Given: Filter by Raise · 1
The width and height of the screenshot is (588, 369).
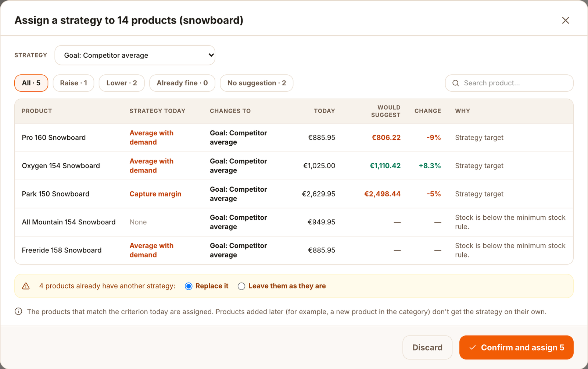Looking at the screenshot, I should (73, 83).
